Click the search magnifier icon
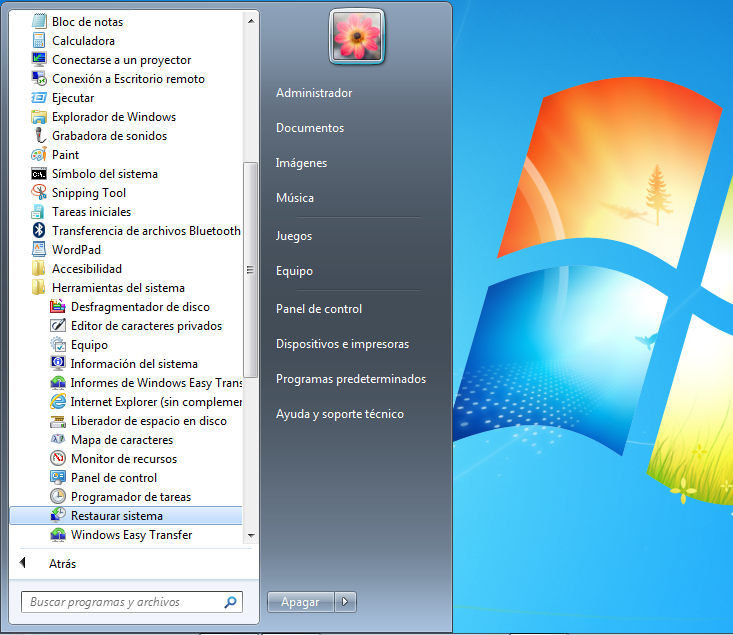Viewport: 733px width, 635px height. pyautogui.click(x=230, y=602)
